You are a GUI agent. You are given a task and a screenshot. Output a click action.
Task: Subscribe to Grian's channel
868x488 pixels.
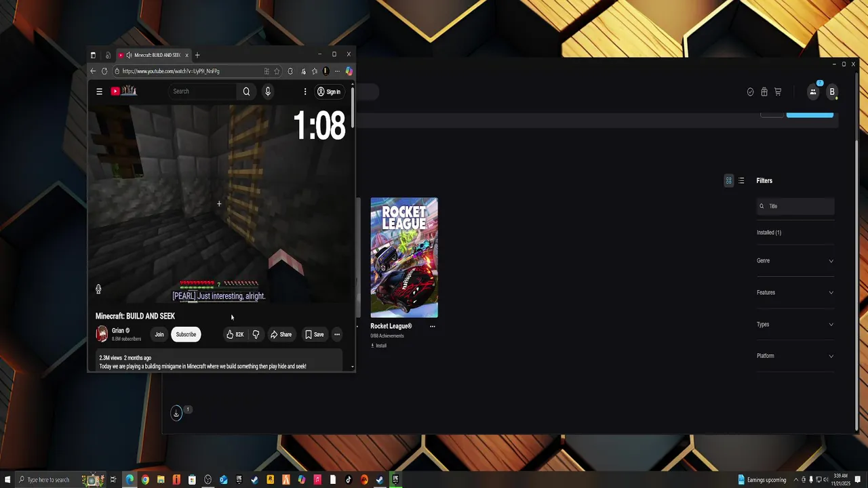(x=186, y=334)
